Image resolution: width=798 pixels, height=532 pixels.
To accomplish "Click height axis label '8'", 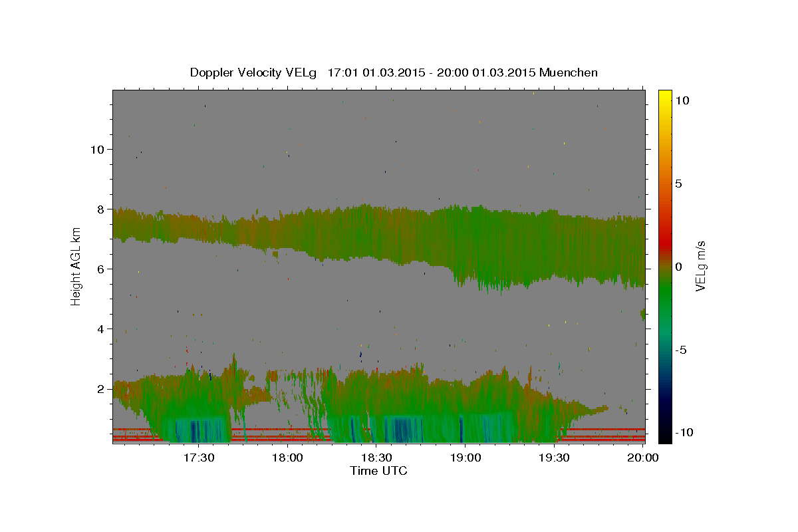I will click(100, 209).
